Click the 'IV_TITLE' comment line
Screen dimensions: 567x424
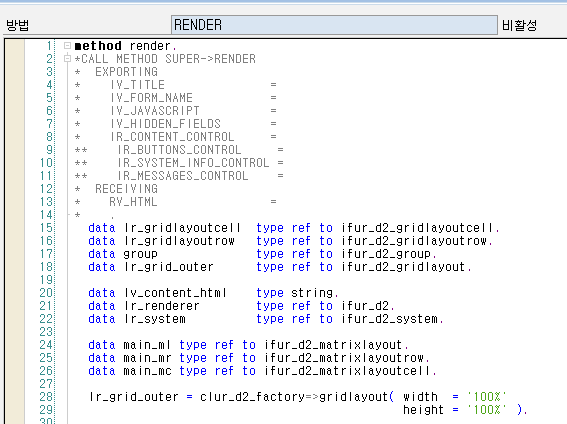click(x=175, y=85)
